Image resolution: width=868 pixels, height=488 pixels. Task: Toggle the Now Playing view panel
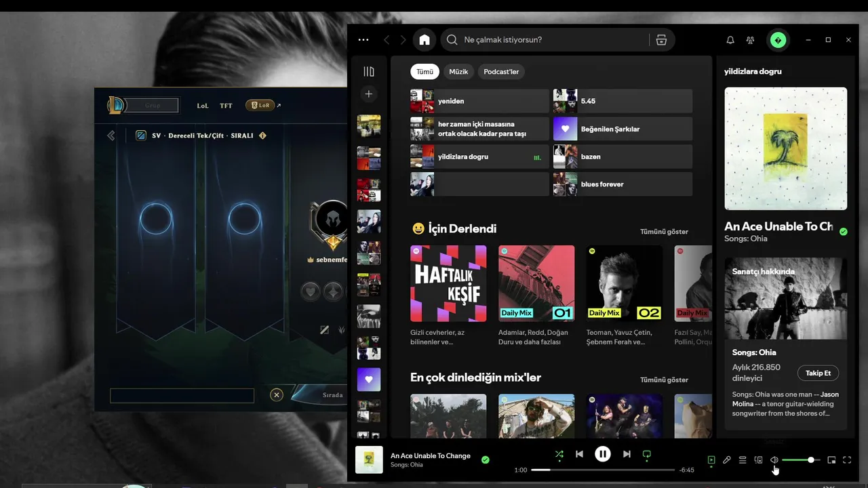tap(711, 460)
